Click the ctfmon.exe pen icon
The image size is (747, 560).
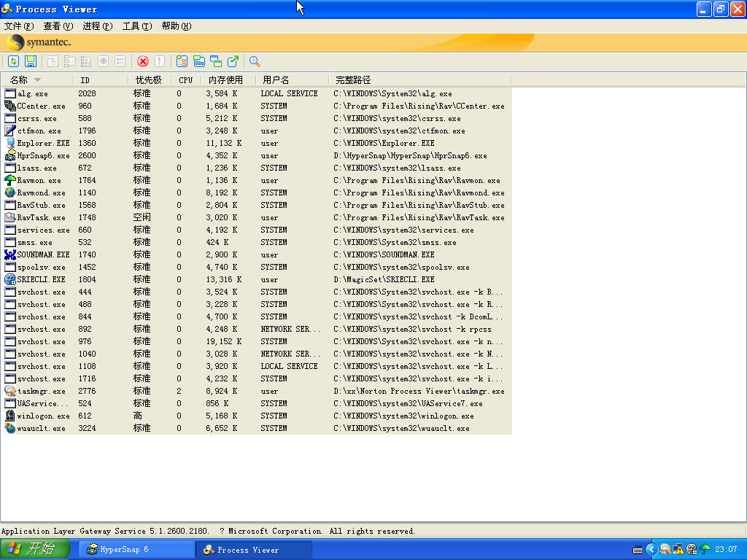[x=10, y=131]
